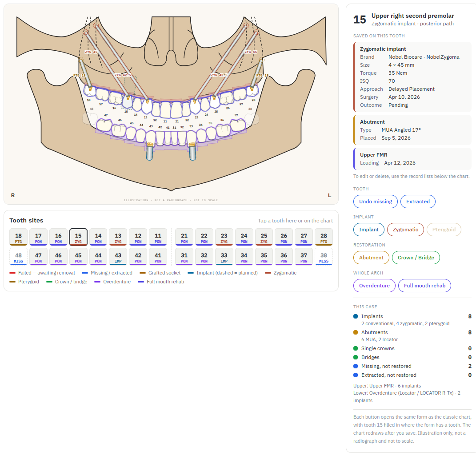
Task: Select tooth site 27 tile
Action: pos(304,237)
